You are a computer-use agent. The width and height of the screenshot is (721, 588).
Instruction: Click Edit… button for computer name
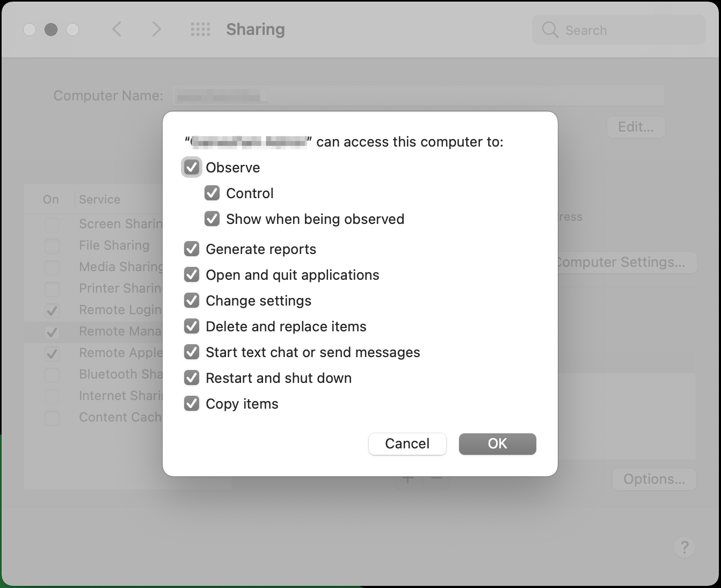coord(636,127)
